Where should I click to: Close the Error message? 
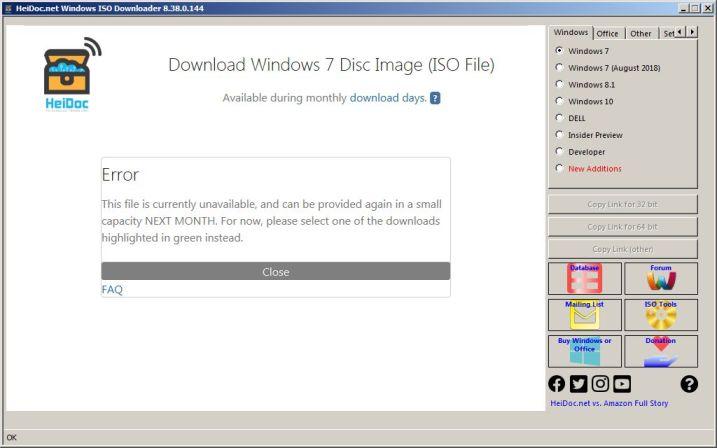point(276,272)
